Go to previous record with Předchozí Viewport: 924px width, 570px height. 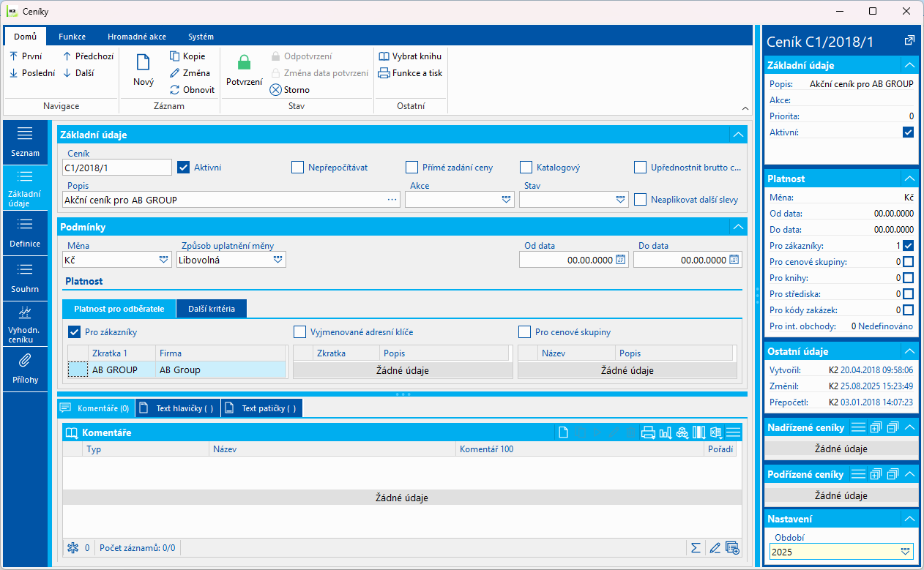click(x=88, y=56)
